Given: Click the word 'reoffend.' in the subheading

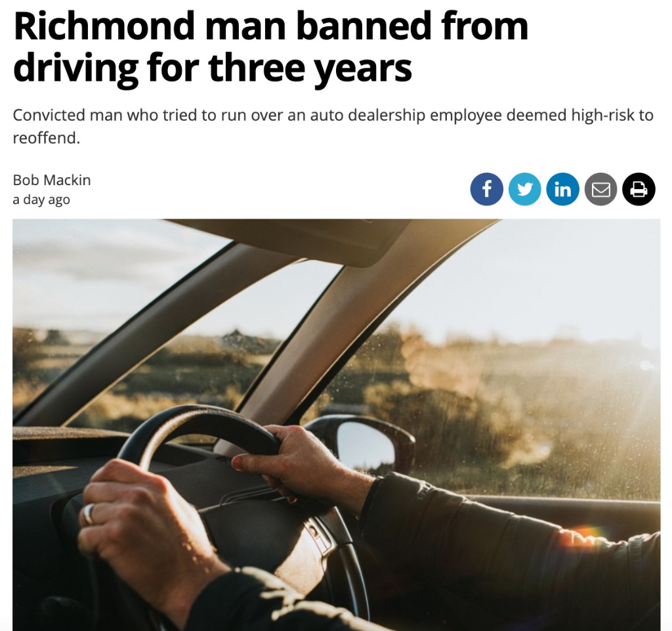Looking at the screenshot, I should (x=47, y=138).
